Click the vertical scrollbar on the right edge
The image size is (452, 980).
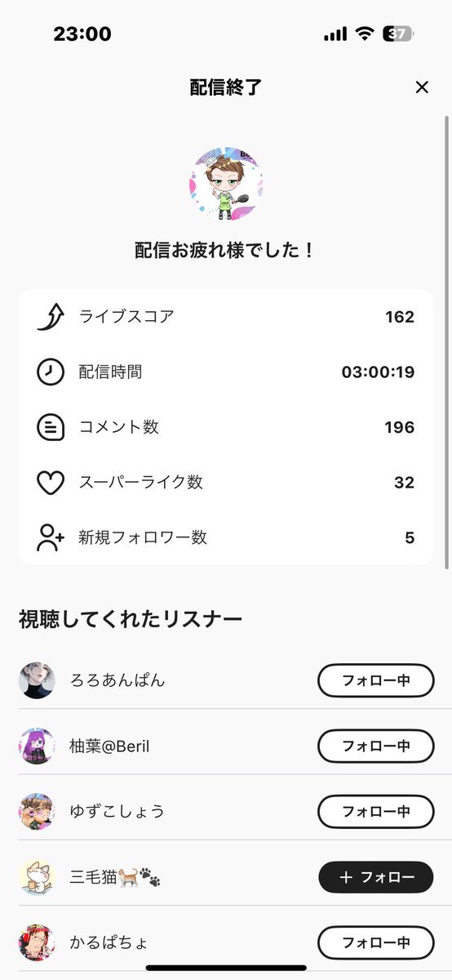point(446,343)
